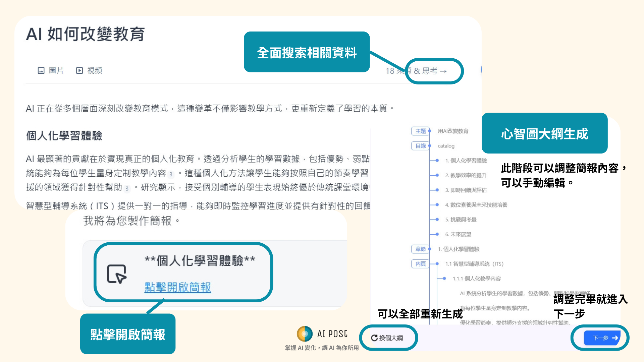Click the AI POST circular logo
Viewport: 644px width, 362px height.
pos(305,334)
